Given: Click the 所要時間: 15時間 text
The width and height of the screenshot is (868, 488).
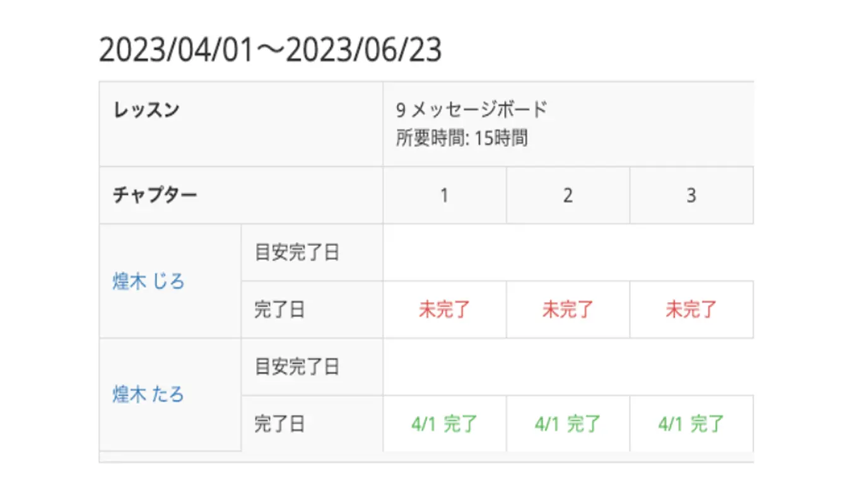Looking at the screenshot, I should click(462, 138).
